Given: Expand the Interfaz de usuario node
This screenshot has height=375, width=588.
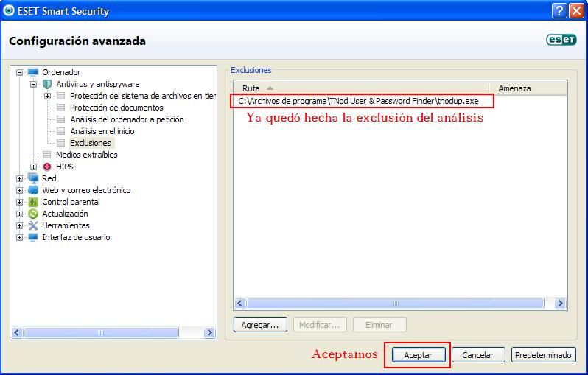Looking at the screenshot, I should [19, 237].
